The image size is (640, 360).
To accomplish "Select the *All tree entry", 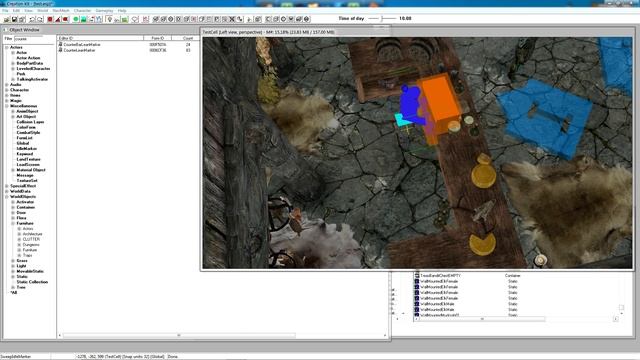I will pos(14,292).
